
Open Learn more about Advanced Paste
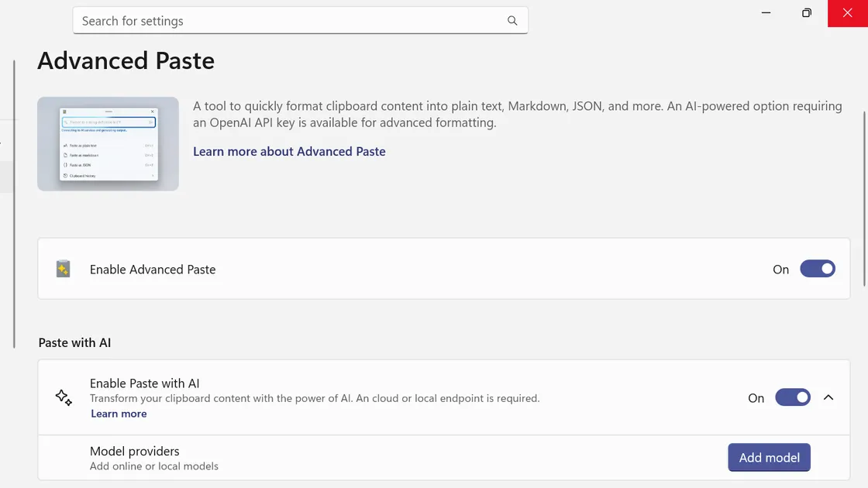(x=289, y=151)
